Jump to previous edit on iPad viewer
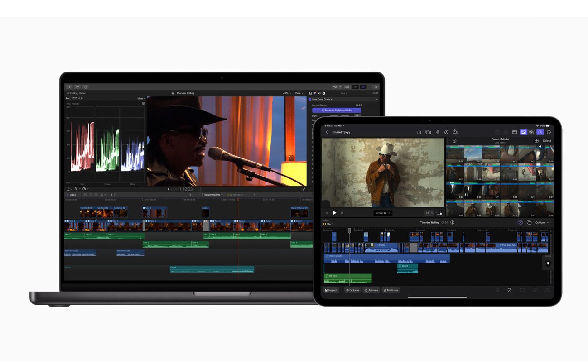 [x=327, y=213]
